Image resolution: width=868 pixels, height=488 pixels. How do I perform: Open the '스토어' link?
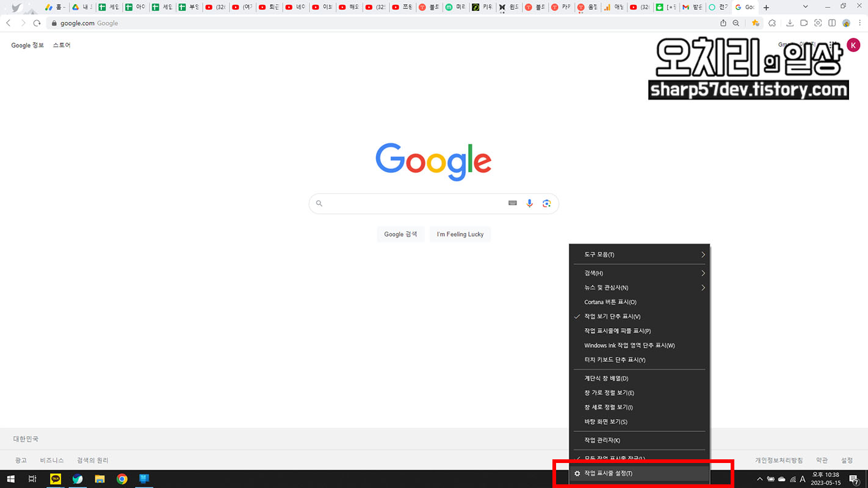[x=62, y=45]
